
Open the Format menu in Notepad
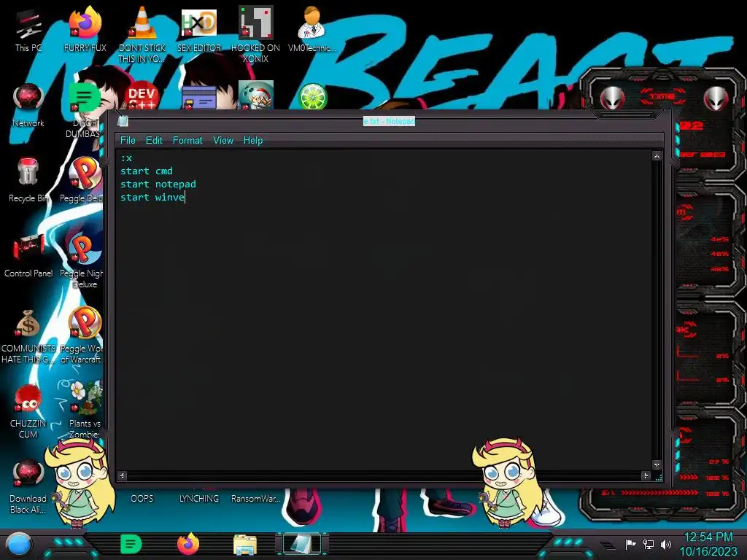click(x=187, y=141)
